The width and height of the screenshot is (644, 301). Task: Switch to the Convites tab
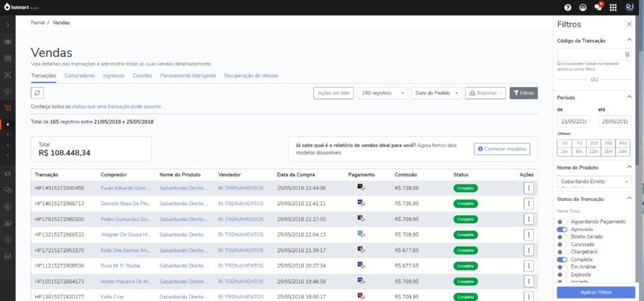(143, 76)
